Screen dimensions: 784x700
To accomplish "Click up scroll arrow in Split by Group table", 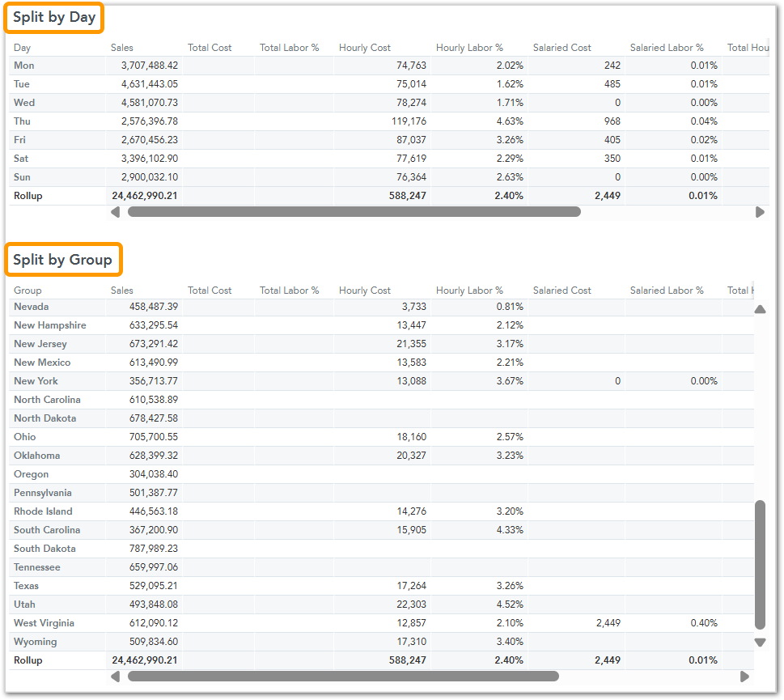I will tap(760, 309).
